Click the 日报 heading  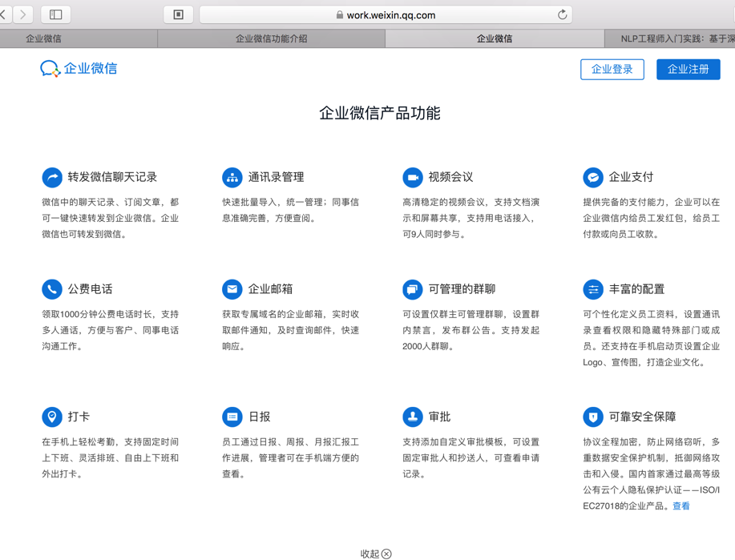point(259,417)
